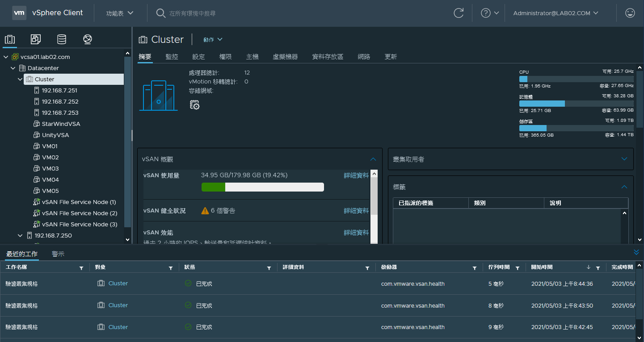
Task: Click filter icon in 佇列時間 column
Action: pyautogui.click(x=518, y=268)
